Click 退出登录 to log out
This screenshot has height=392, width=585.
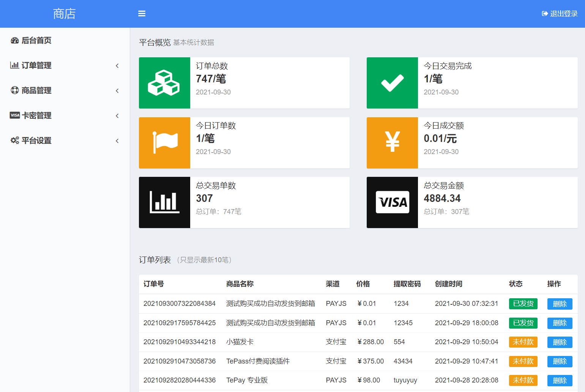pos(560,14)
